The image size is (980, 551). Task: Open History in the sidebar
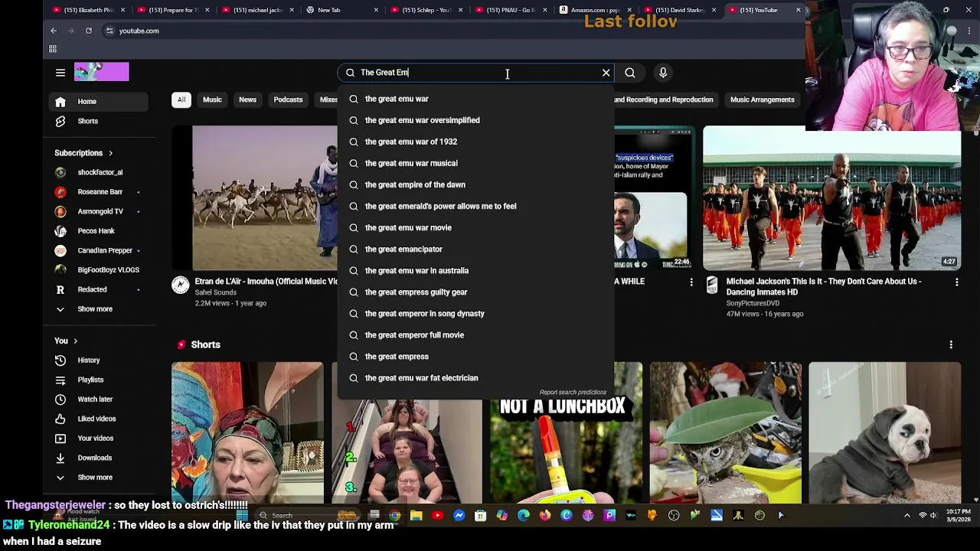coord(100,360)
